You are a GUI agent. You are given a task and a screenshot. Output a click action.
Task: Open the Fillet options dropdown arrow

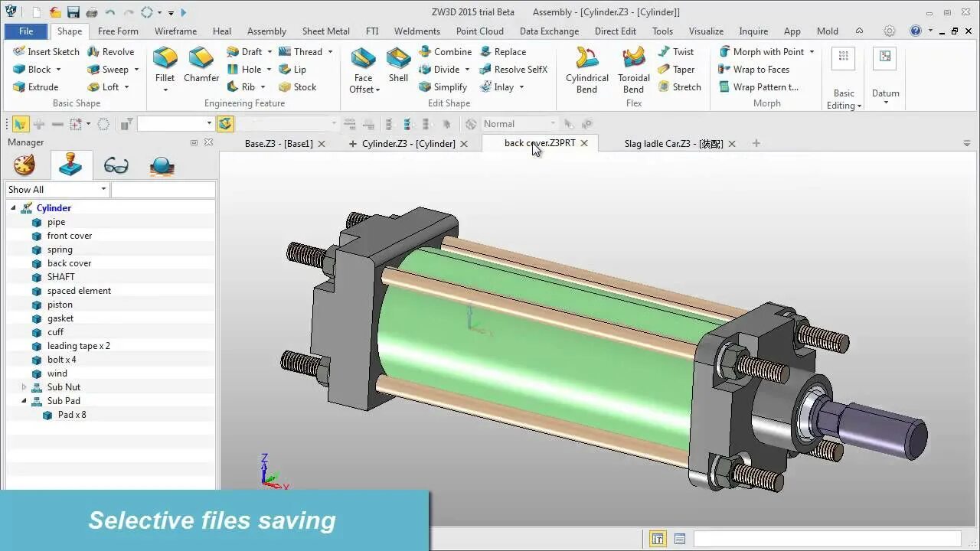(x=165, y=90)
